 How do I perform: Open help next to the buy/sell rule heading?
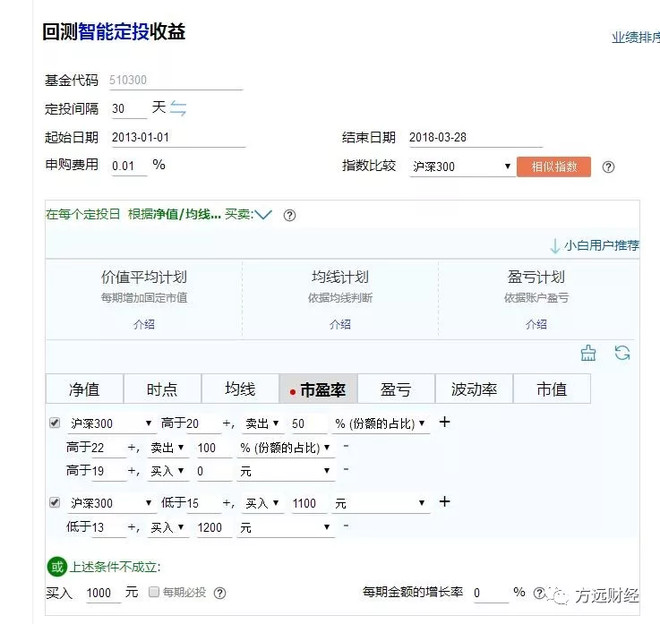tap(289, 215)
